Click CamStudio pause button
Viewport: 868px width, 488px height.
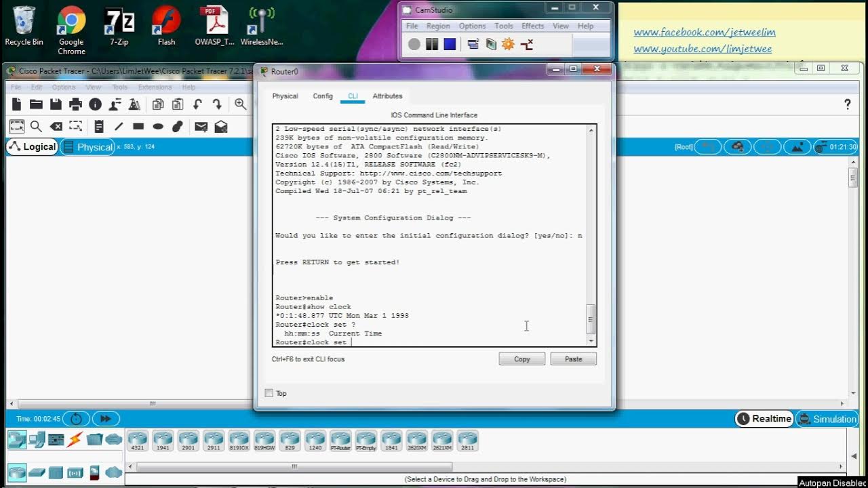(x=432, y=45)
